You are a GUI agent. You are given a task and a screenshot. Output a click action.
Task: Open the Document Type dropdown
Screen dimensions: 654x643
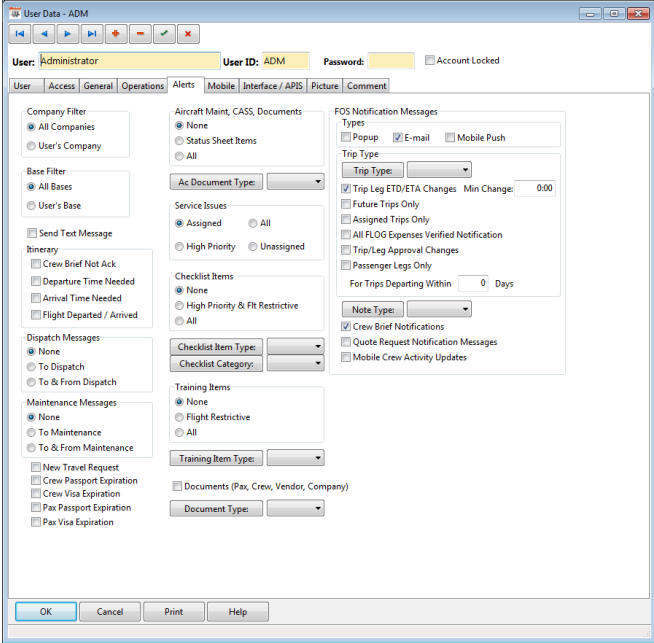point(295,509)
